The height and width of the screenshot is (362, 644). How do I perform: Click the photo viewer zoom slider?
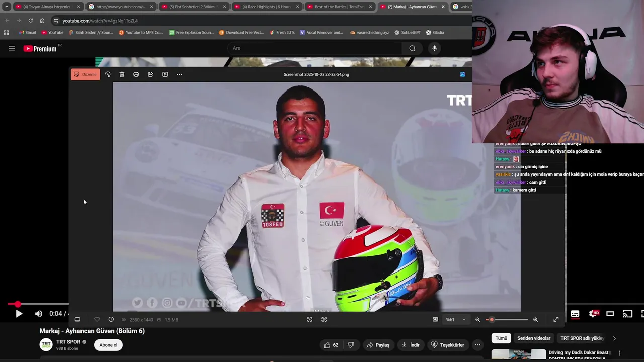click(507, 319)
